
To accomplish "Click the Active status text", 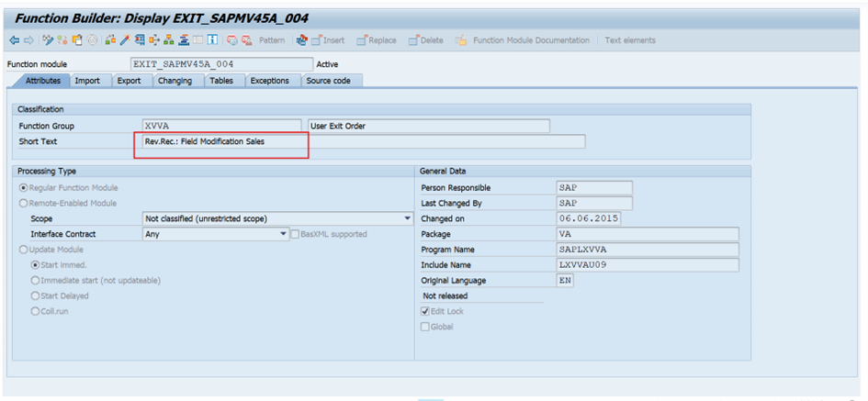I will point(327,65).
